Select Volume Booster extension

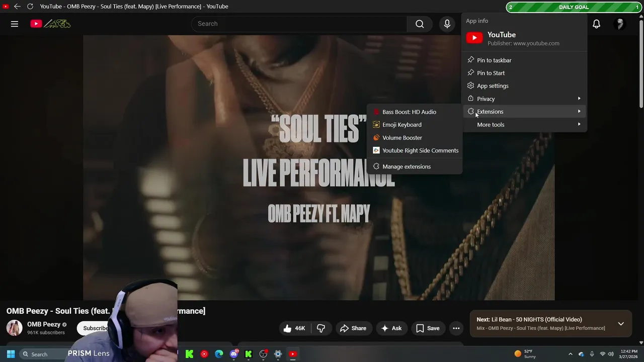click(415, 138)
